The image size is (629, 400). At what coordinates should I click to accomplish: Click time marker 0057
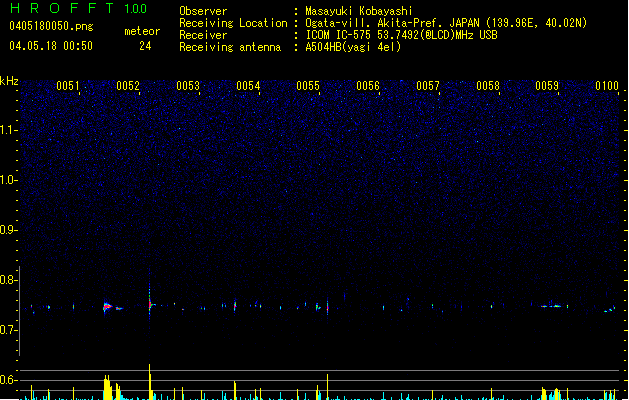428,85
